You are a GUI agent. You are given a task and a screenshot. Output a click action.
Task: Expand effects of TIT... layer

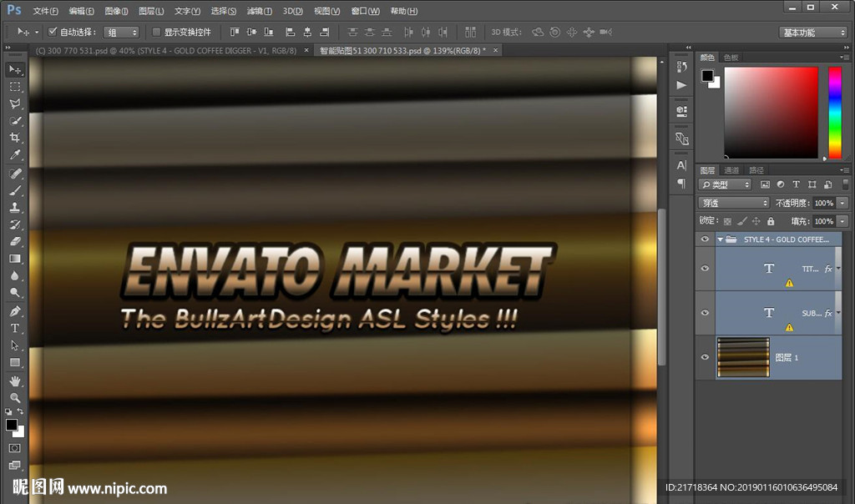click(838, 268)
